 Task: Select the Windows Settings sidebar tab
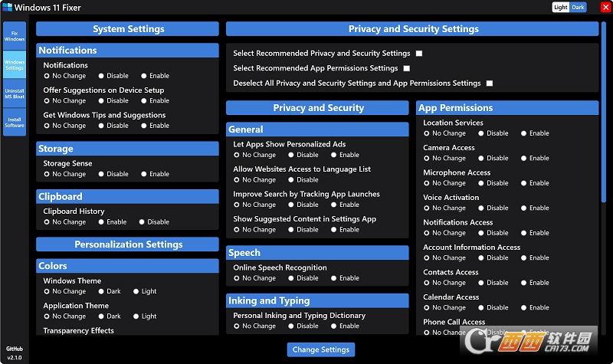(x=14, y=65)
